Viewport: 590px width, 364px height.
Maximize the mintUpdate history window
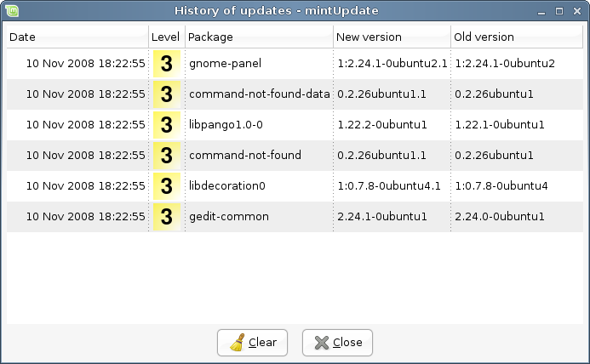[559, 11]
